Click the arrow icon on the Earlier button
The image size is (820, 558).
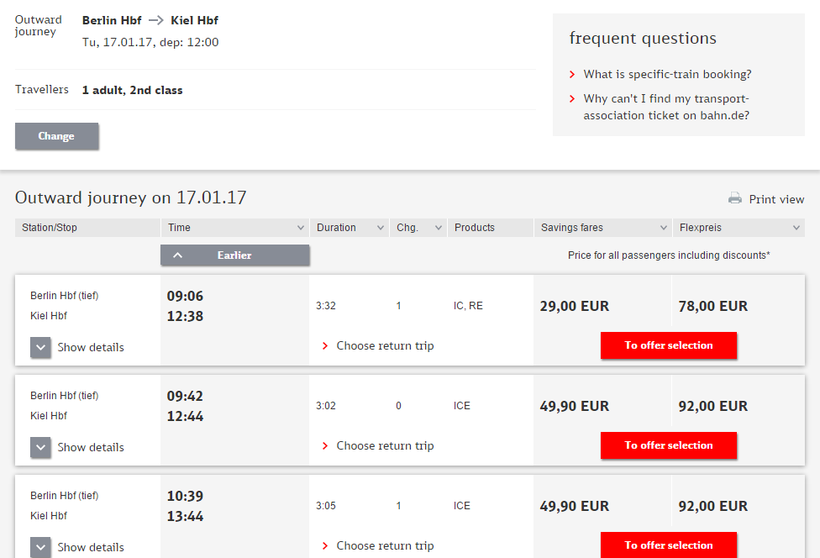pos(178,256)
